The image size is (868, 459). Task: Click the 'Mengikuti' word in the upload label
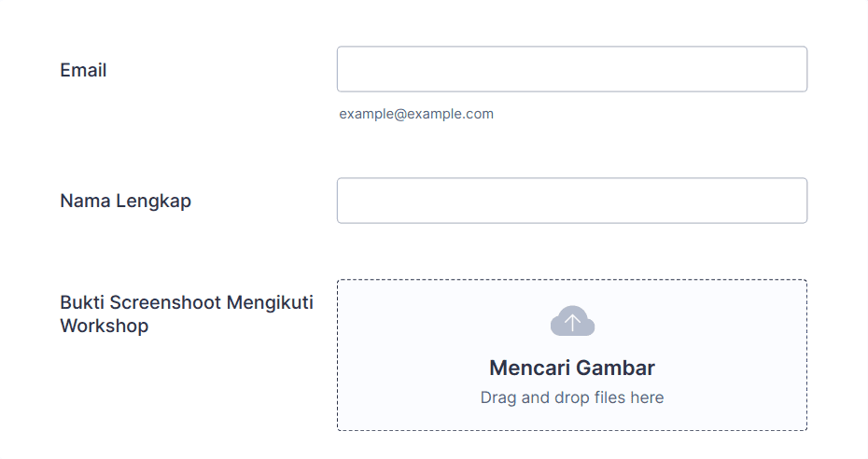pos(270,303)
